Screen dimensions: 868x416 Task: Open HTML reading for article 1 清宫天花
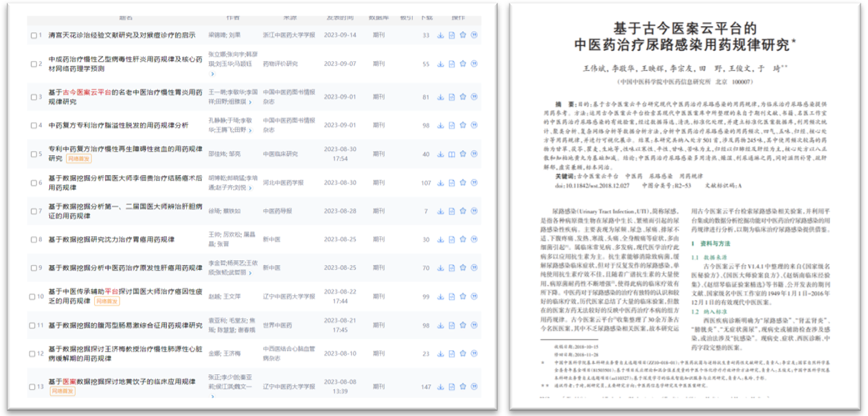[452, 35]
